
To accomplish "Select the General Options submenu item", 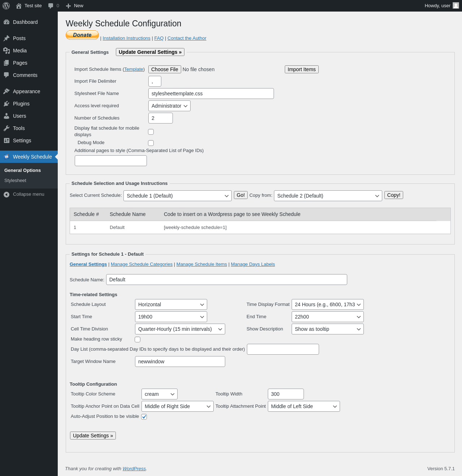I will 22,170.
